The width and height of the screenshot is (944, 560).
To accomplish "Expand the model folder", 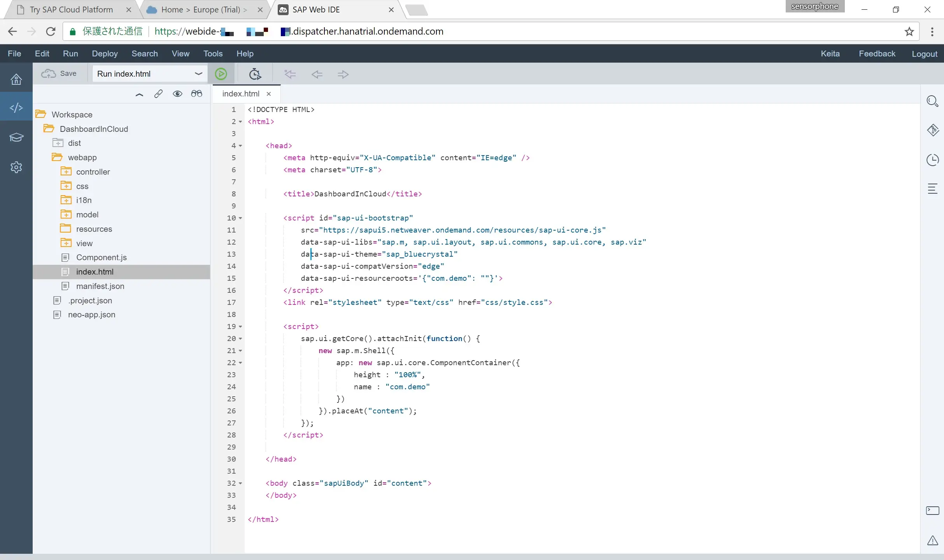I will (66, 214).
